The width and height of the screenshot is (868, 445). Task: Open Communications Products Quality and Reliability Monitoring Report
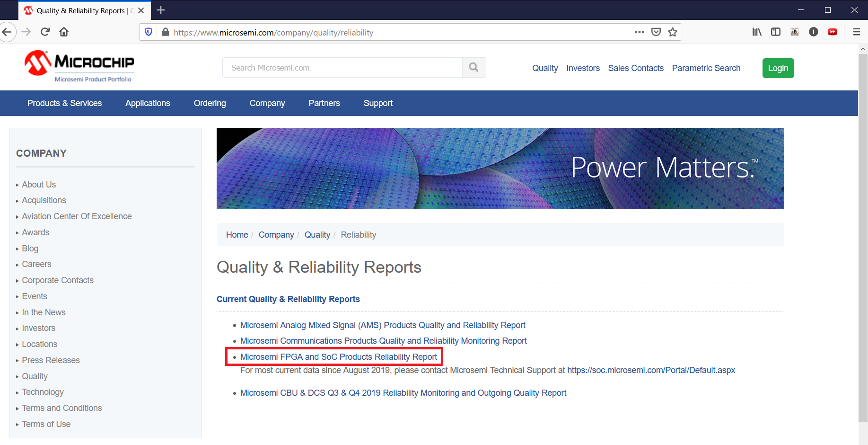(x=384, y=341)
